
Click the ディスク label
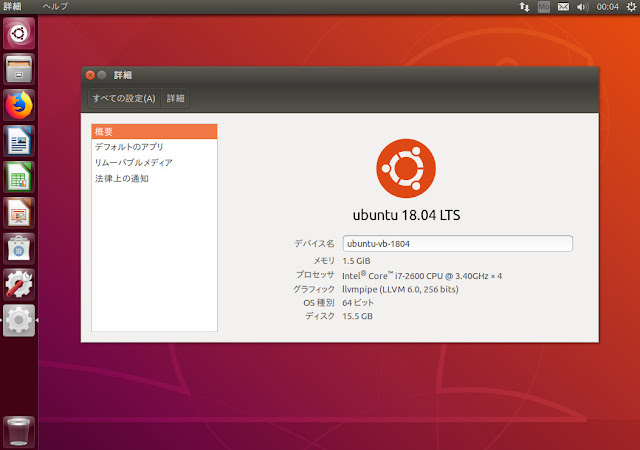[x=320, y=316]
